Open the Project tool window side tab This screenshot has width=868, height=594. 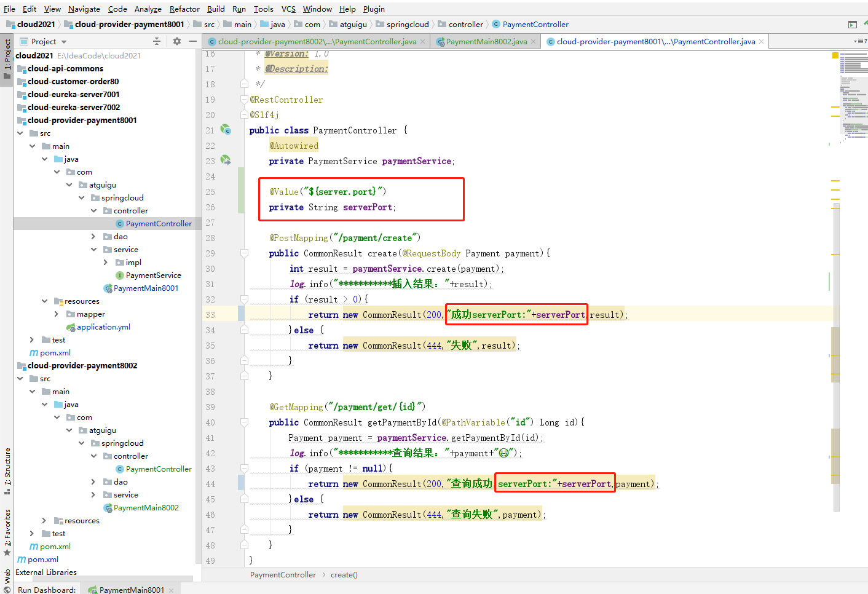click(7, 59)
